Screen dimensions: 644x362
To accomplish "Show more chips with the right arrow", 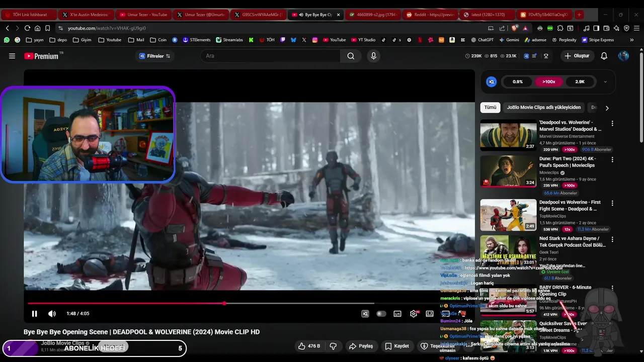I will click(x=607, y=108).
